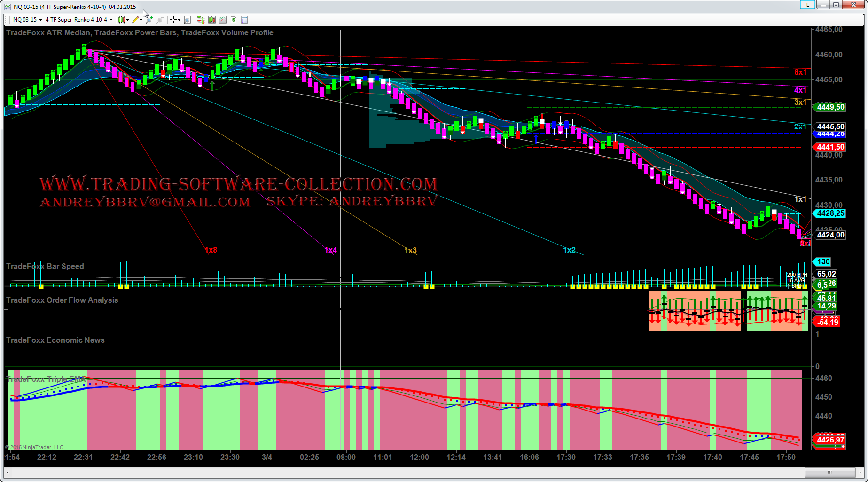
Task: Click the 4428,25 cyan price marker
Action: coord(830,213)
